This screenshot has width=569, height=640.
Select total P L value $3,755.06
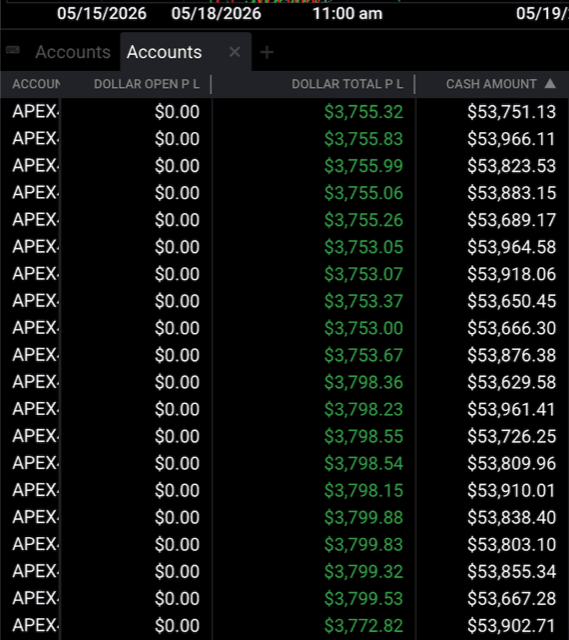click(x=363, y=193)
